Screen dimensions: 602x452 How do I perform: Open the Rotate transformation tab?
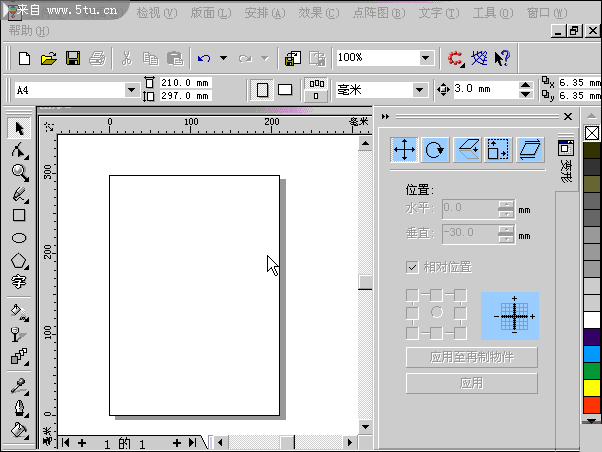(x=435, y=150)
